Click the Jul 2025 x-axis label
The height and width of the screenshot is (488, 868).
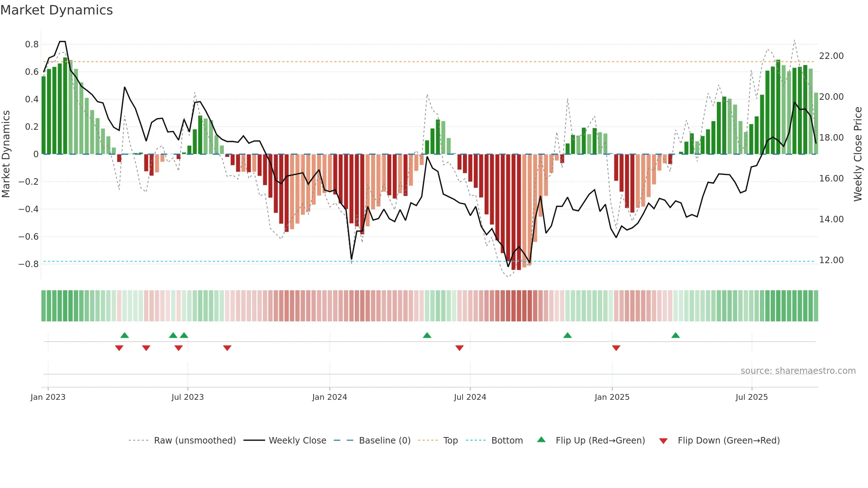[752, 397]
